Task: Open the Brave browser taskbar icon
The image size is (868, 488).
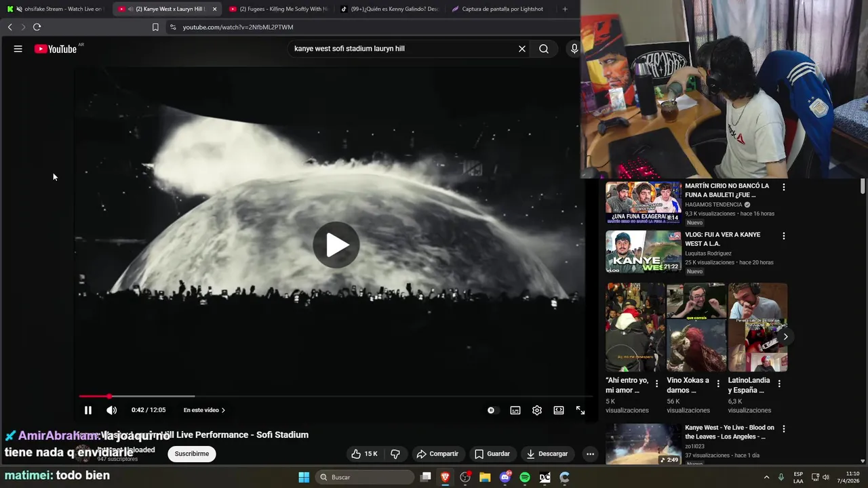Action: [x=446, y=477]
